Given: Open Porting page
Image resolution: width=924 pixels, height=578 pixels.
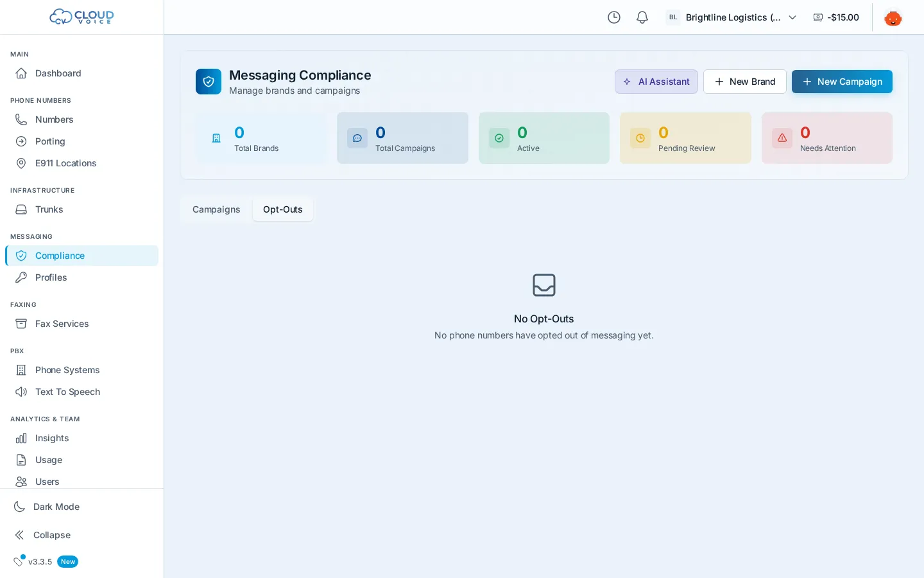Looking at the screenshot, I should (x=81, y=141).
